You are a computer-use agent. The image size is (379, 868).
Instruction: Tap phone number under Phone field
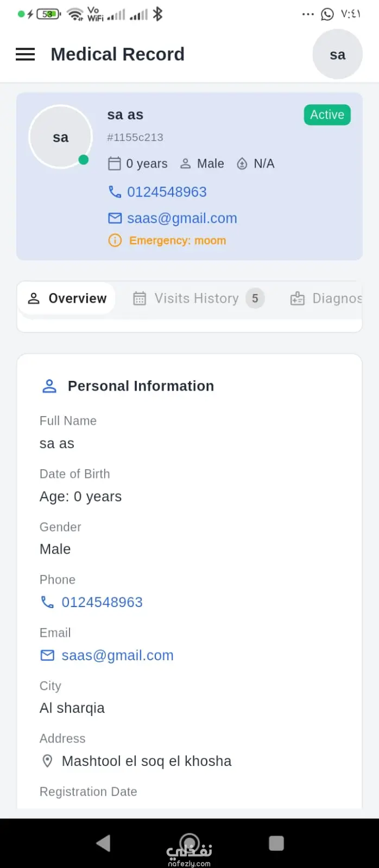102,602
